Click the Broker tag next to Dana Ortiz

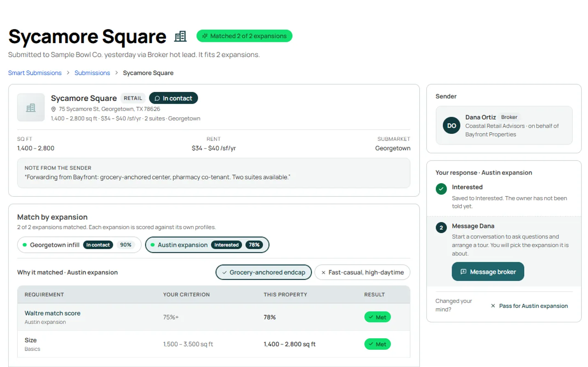[x=509, y=117]
